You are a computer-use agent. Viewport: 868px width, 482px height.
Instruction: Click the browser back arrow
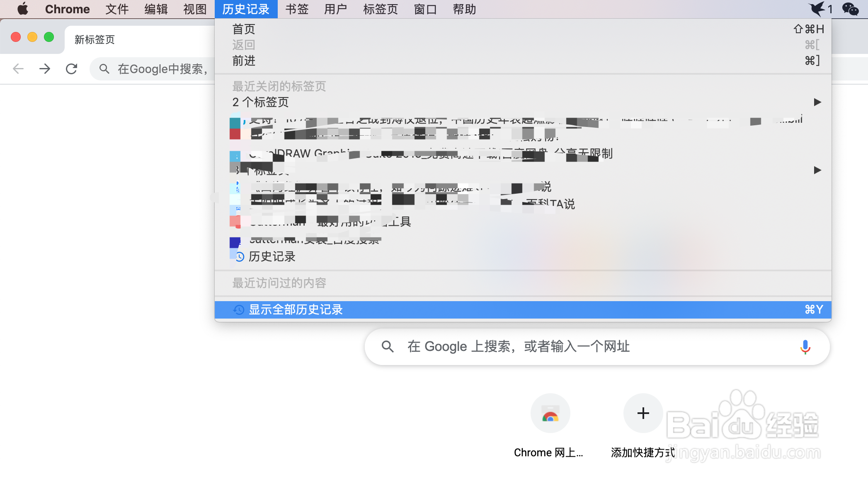[18, 69]
